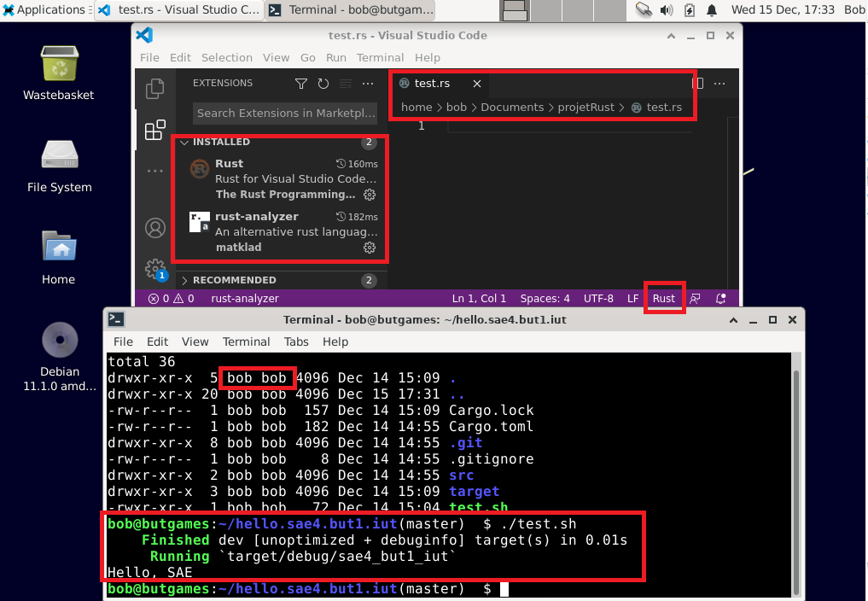Split the editor to the right
868x601 pixels.
pyautogui.click(x=697, y=84)
